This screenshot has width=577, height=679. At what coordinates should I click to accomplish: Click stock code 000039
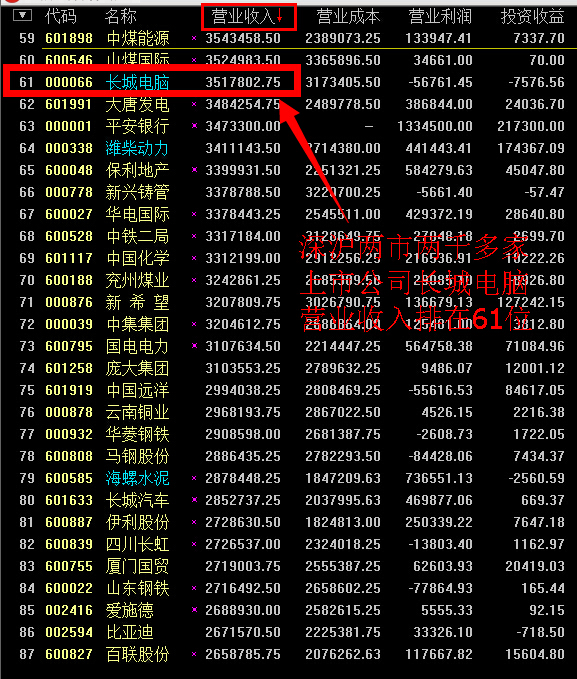click(x=69, y=324)
